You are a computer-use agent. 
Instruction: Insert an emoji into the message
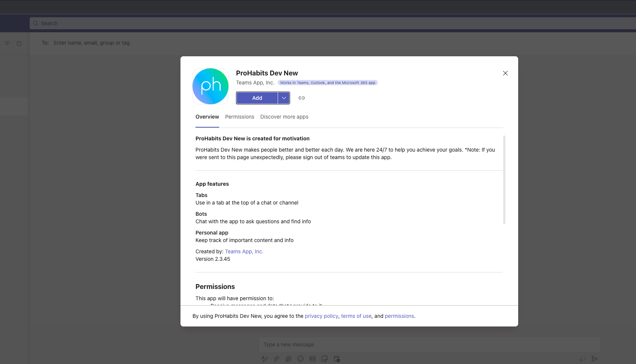[301, 359]
